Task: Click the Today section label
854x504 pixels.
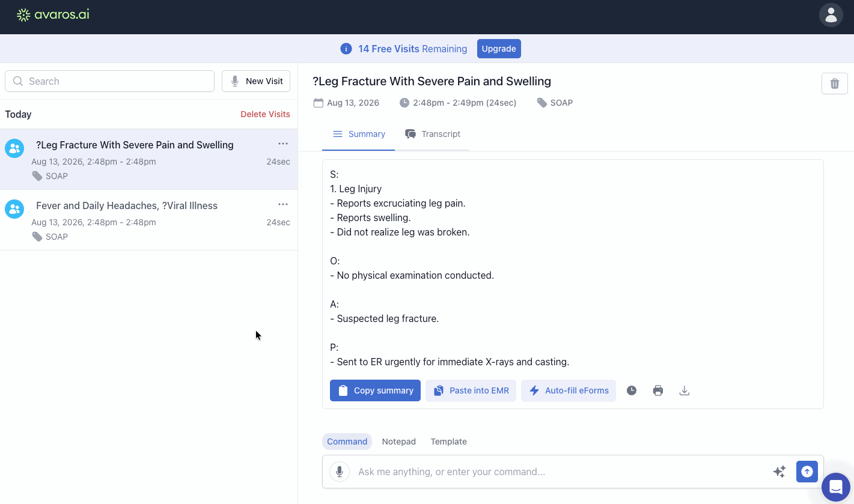Action: coord(18,114)
